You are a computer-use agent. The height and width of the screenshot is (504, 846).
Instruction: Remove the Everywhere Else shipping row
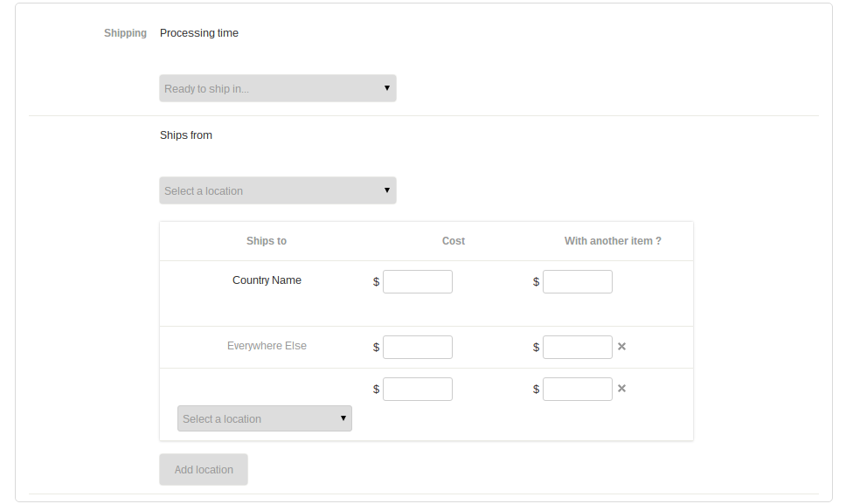click(621, 347)
